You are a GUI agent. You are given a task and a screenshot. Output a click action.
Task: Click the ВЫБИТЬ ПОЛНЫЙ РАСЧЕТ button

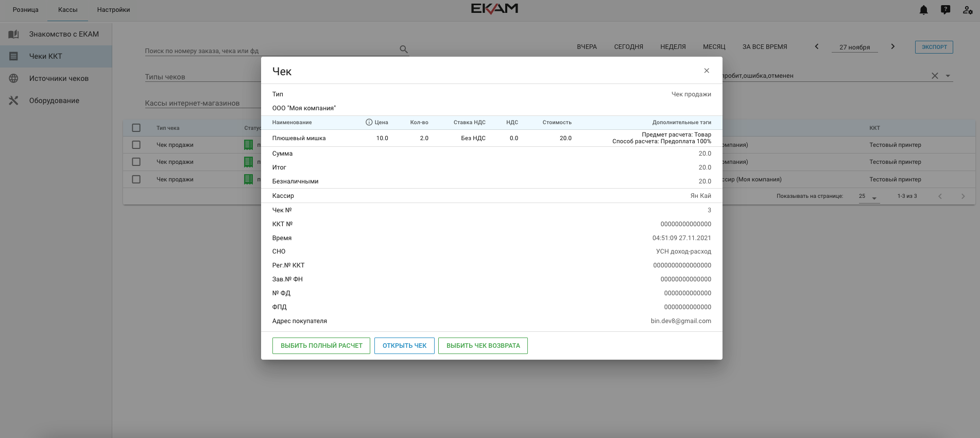click(321, 346)
